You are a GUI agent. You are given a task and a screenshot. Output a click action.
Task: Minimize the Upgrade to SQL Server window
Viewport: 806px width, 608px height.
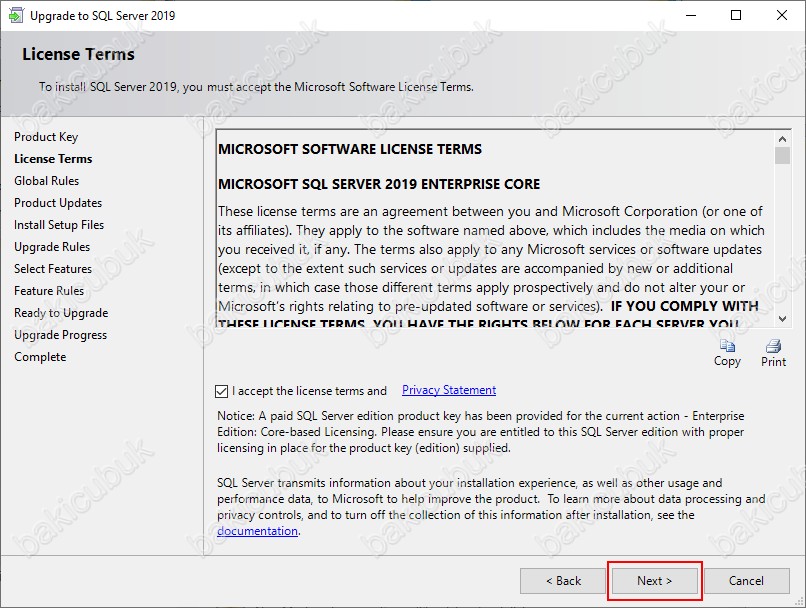[691, 15]
